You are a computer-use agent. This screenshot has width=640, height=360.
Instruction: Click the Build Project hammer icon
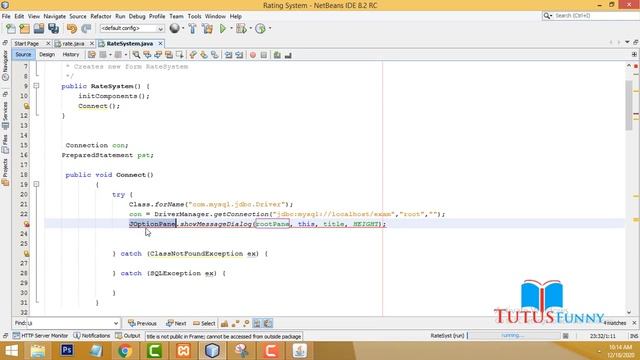193,29
